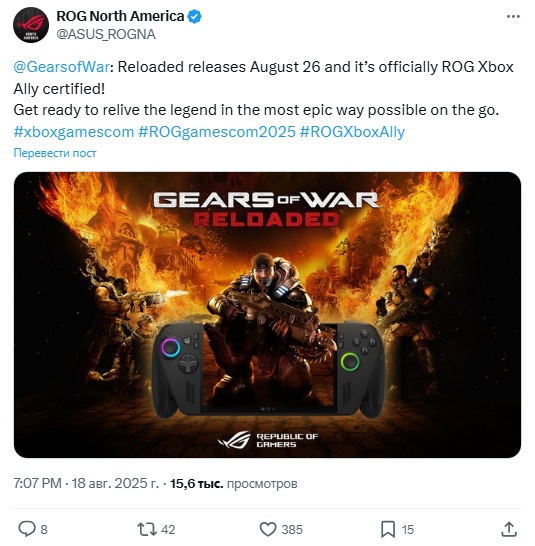Click the 42 reposts count
This screenshot has height=546, width=535.
(168, 530)
